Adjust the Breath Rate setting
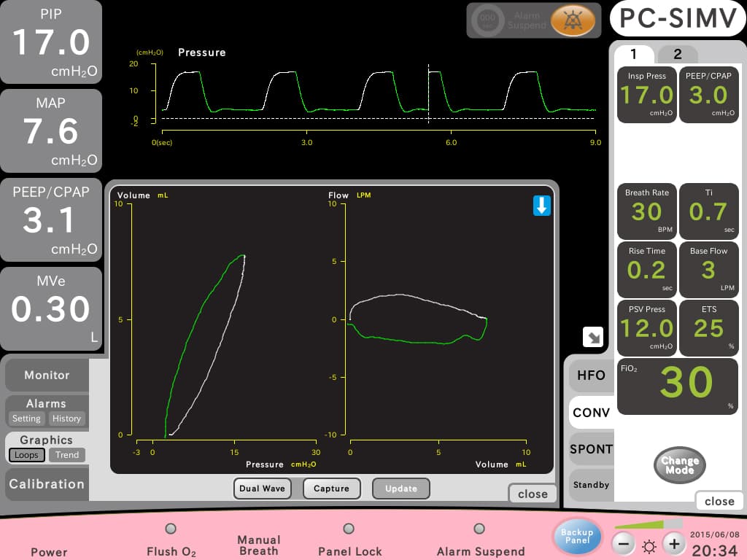Screen dimensions: 747x560 pos(647,211)
